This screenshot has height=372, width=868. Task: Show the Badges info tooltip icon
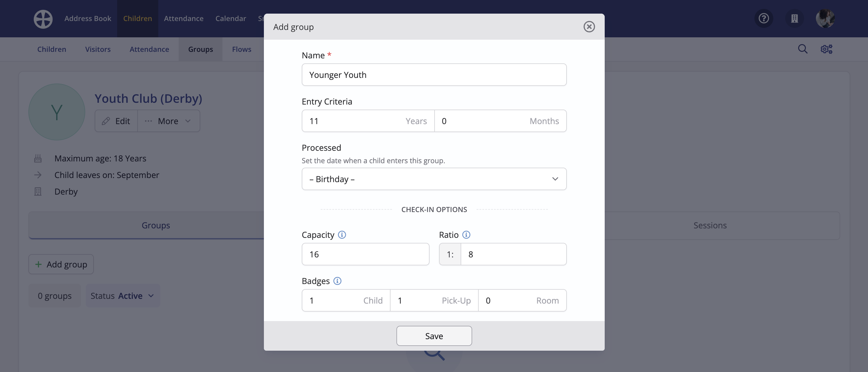point(337,281)
